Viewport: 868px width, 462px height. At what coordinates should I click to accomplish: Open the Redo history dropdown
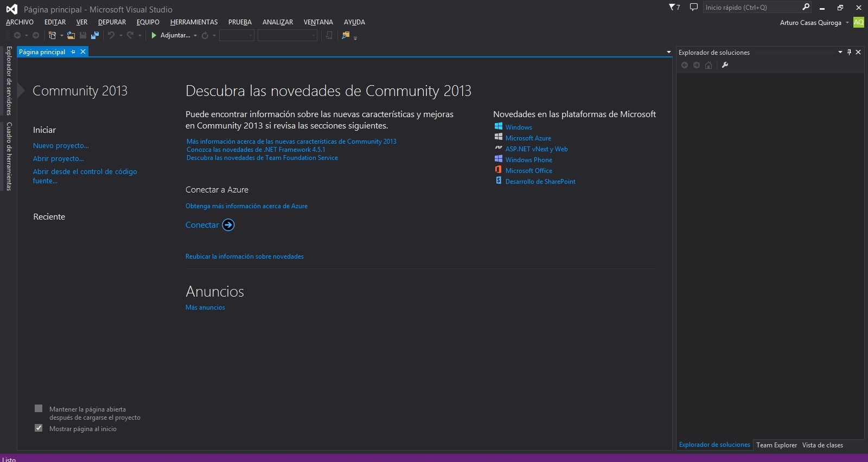point(139,36)
